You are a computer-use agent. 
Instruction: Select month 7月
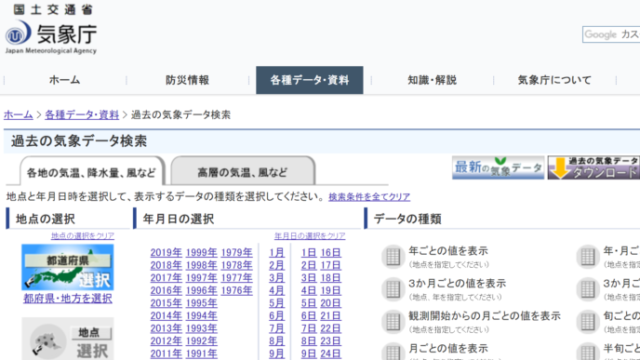click(x=276, y=329)
